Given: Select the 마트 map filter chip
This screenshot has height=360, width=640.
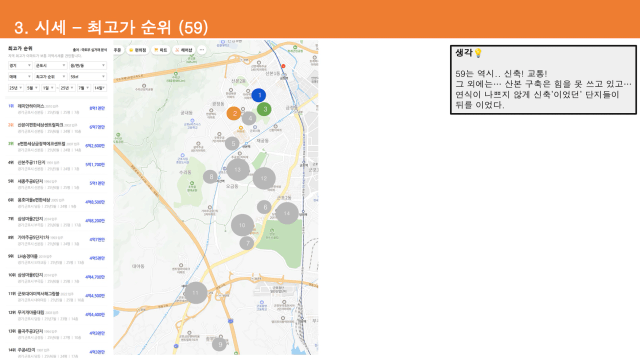Looking at the screenshot, I should point(161,50).
